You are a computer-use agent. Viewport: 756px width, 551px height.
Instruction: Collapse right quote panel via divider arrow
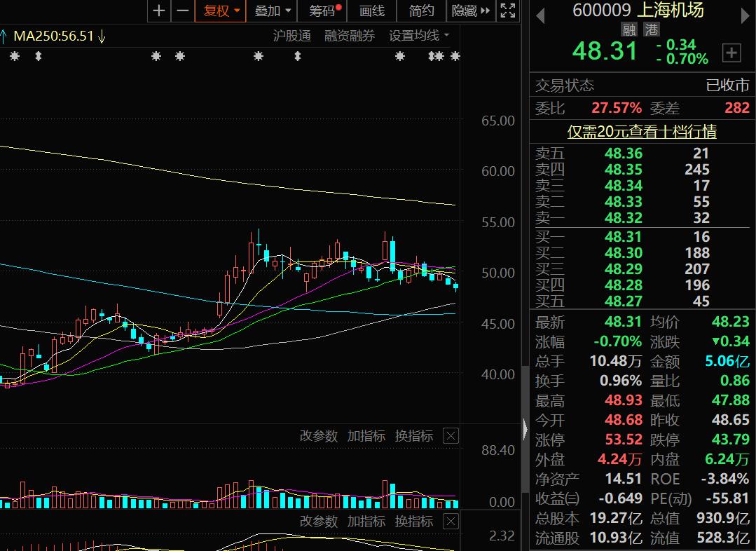(525, 429)
